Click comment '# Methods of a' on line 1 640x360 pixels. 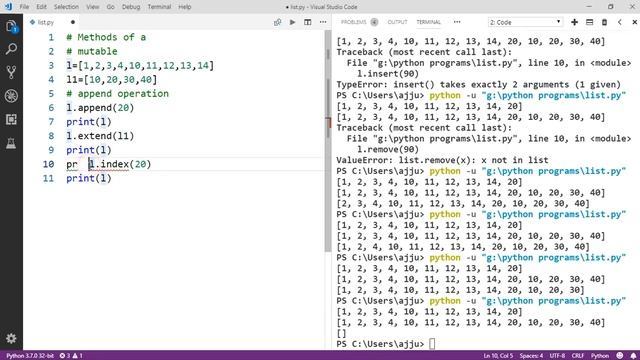pos(106,37)
